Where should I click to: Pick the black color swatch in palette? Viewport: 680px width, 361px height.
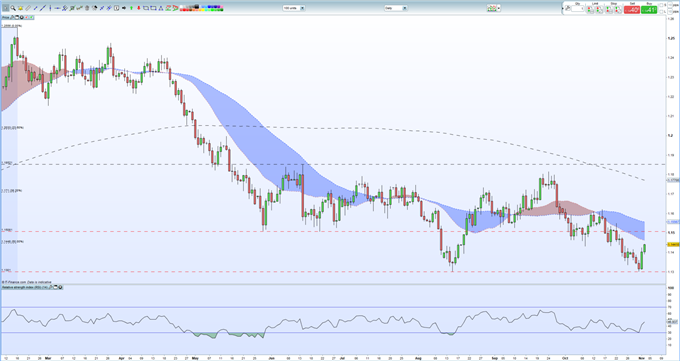[x=198, y=6]
